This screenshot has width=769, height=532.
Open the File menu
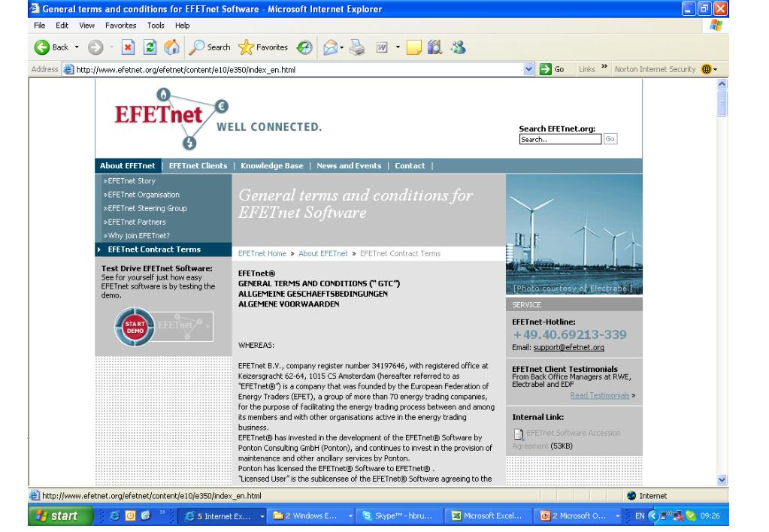[x=39, y=26]
